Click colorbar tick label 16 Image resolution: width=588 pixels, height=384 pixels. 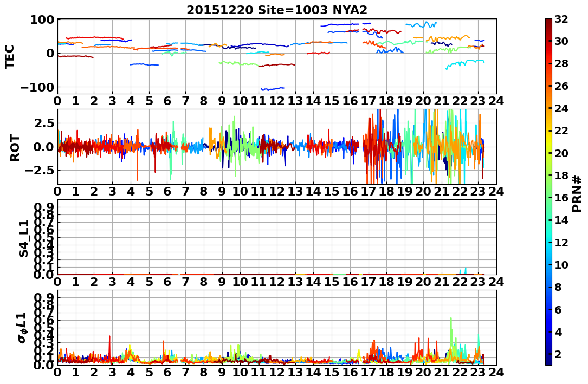[x=561, y=198]
